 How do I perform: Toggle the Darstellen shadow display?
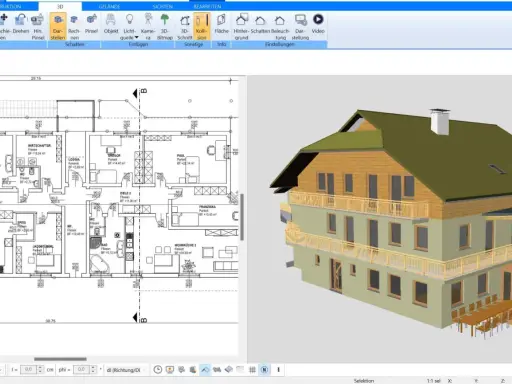point(58,26)
